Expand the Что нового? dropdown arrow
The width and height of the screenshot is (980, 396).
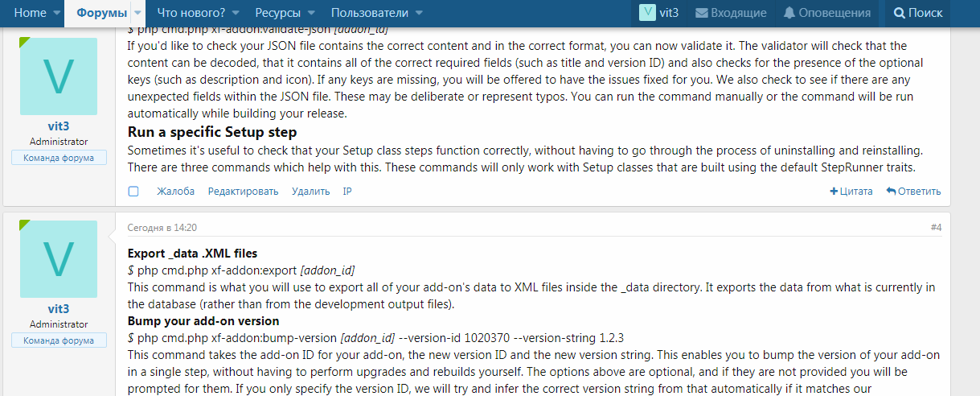pyautogui.click(x=233, y=13)
